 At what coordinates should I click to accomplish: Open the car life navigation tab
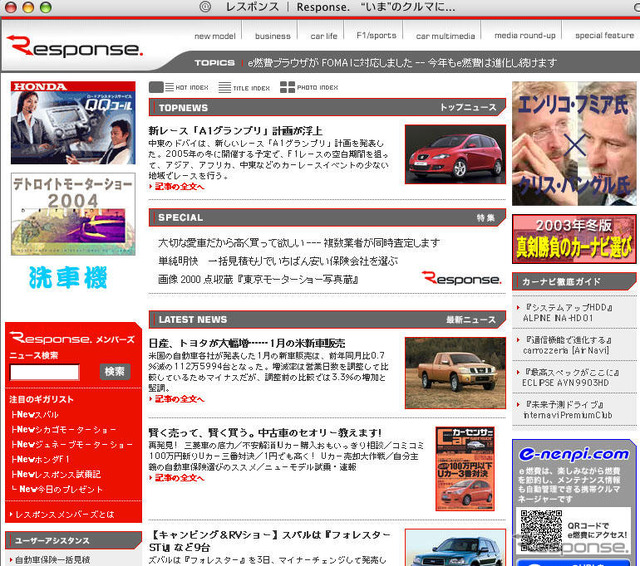[324, 36]
